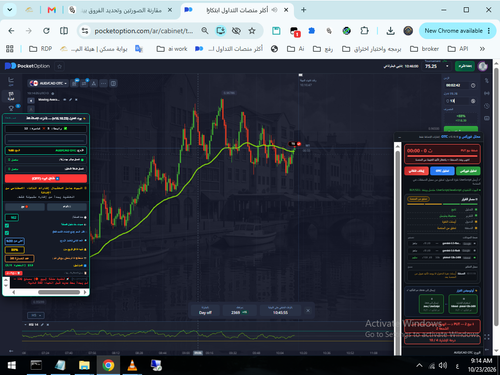
Task: Click the blue-outlined value box in bot panel
Action: tap(15, 241)
